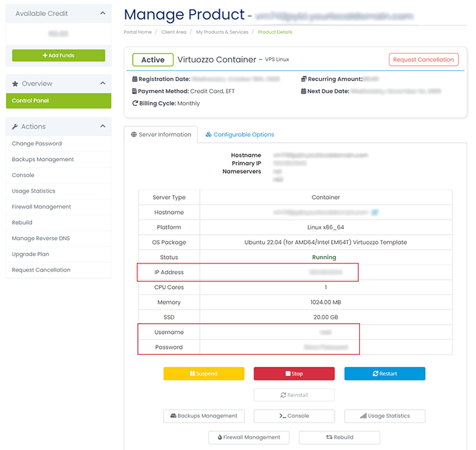Click the green Add Funds button
Screen dimensions: 476x450
(58, 56)
